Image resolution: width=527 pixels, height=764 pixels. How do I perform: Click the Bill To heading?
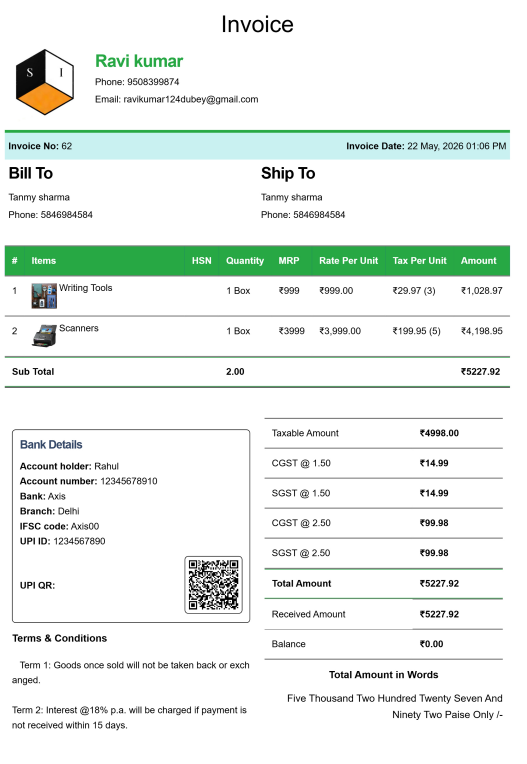31,173
